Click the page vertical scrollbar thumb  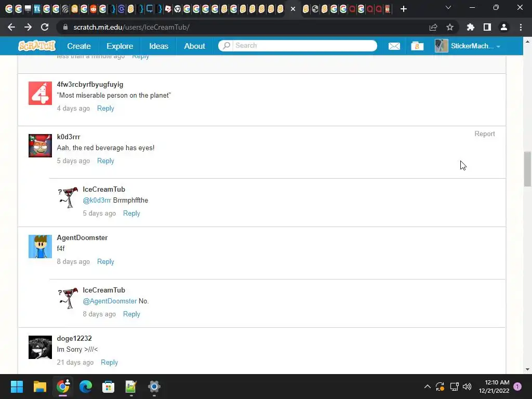[527, 169]
